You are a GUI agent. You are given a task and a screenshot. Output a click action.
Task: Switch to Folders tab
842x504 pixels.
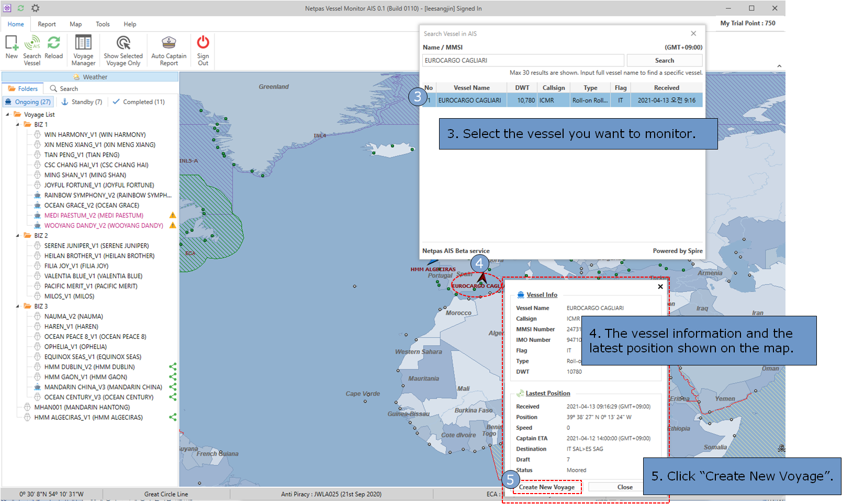click(x=23, y=89)
